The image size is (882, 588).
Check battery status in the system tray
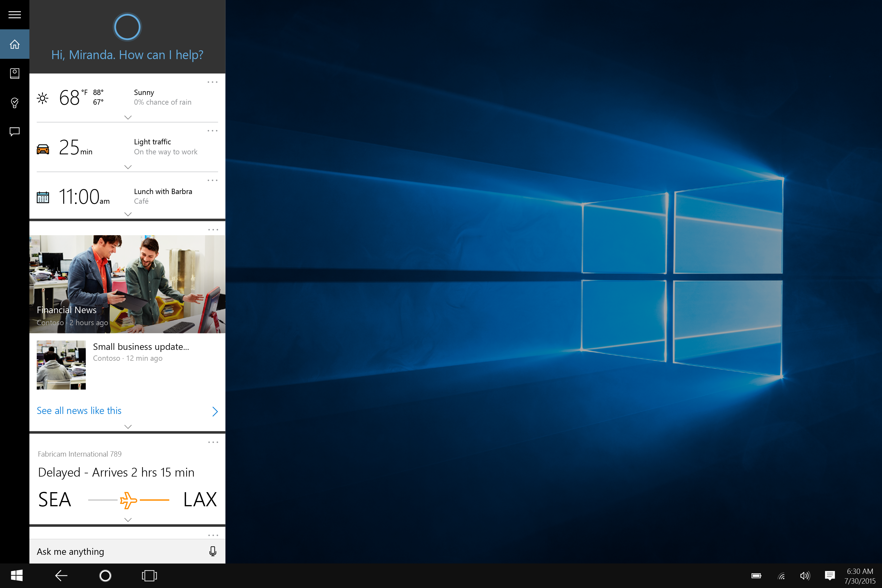(756, 576)
